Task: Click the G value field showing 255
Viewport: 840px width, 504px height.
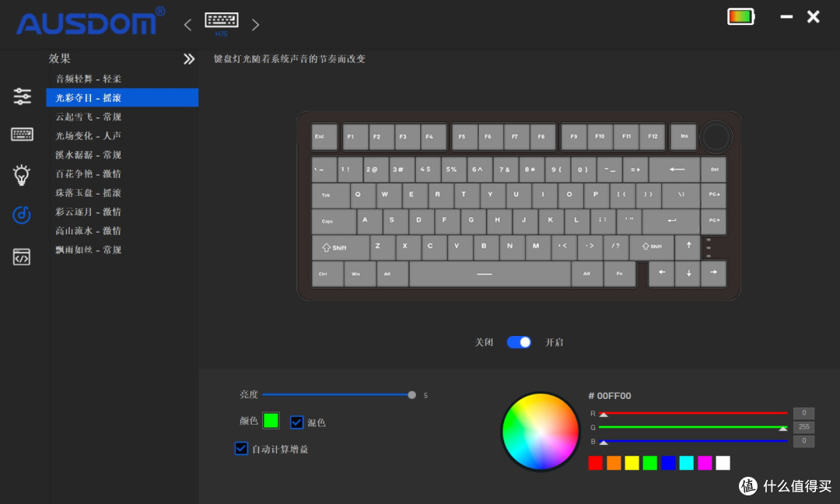Action: (x=803, y=427)
